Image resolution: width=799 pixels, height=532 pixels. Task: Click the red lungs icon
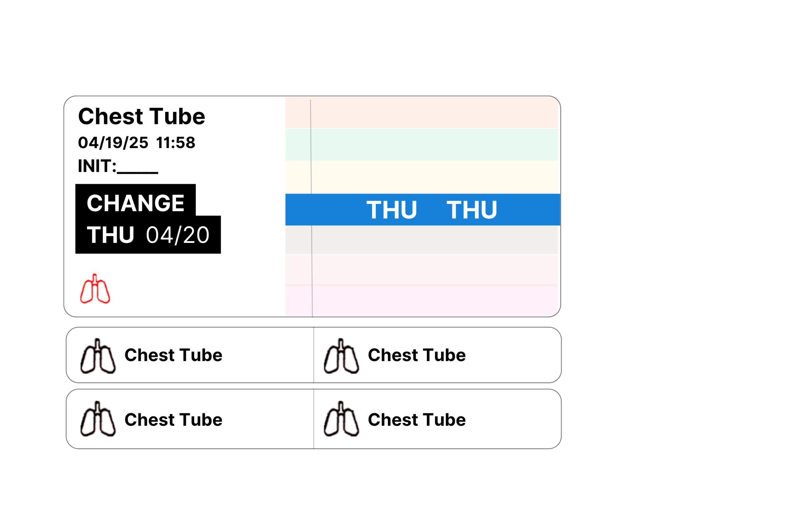[95, 289]
